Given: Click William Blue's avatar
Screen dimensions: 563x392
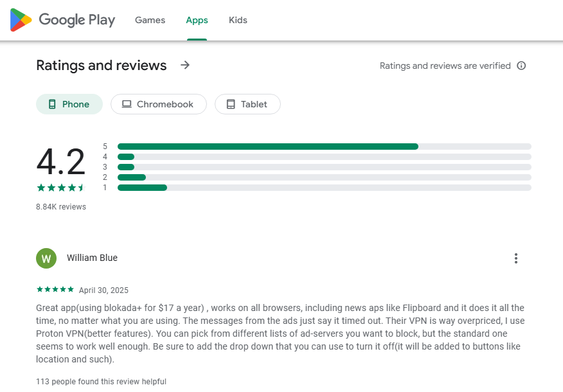Looking at the screenshot, I should click(x=46, y=258).
